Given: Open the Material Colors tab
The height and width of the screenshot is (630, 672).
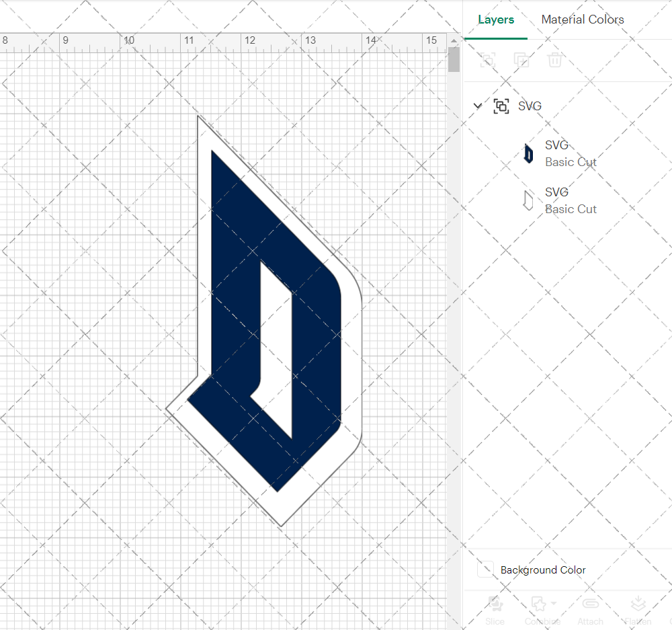Looking at the screenshot, I should click(583, 19).
